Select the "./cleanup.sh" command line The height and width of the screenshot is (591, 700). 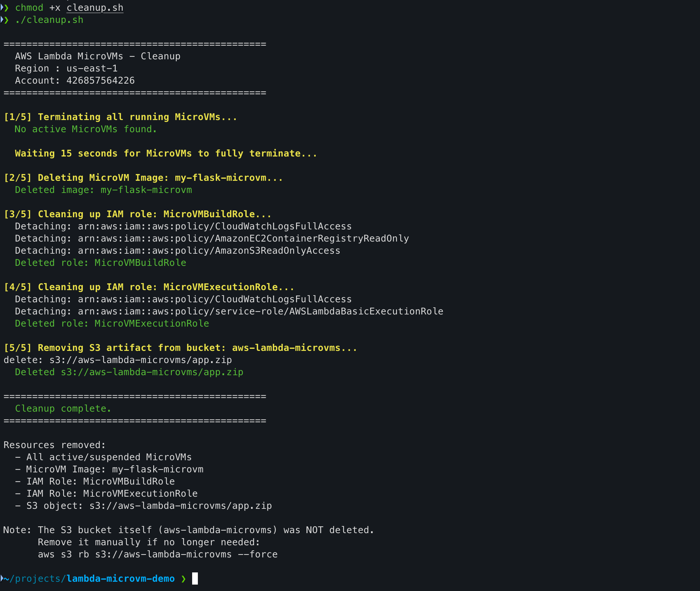pyautogui.click(x=49, y=20)
